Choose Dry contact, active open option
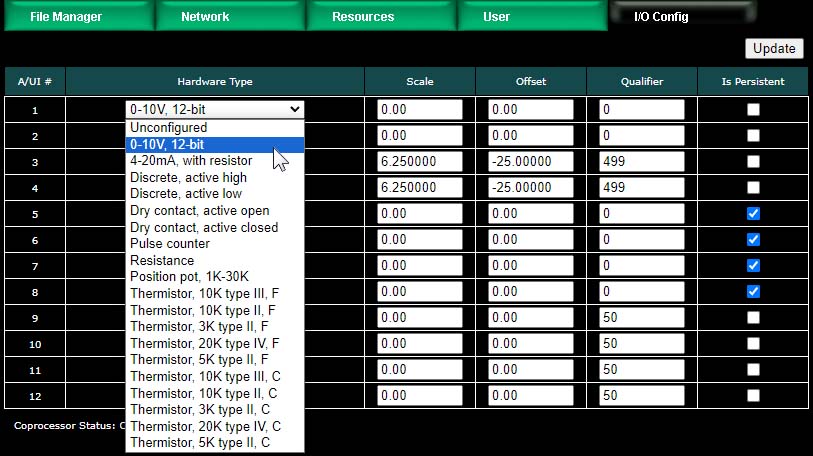The height and width of the screenshot is (456, 813). [x=199, y=211]
